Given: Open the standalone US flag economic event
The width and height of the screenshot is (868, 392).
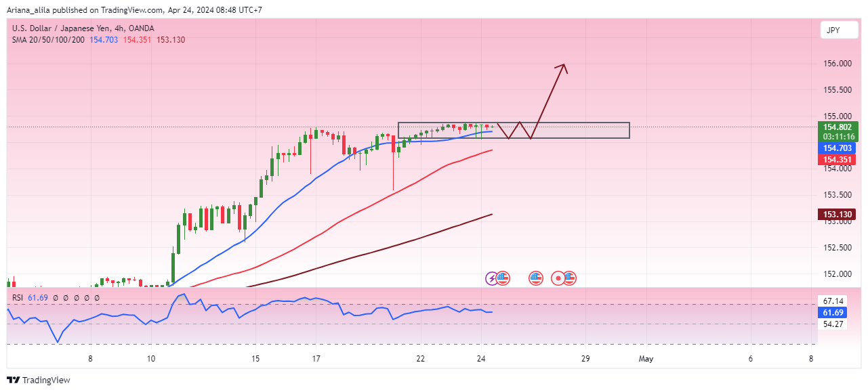Looking at the screenshot, I should click(536, 278).
